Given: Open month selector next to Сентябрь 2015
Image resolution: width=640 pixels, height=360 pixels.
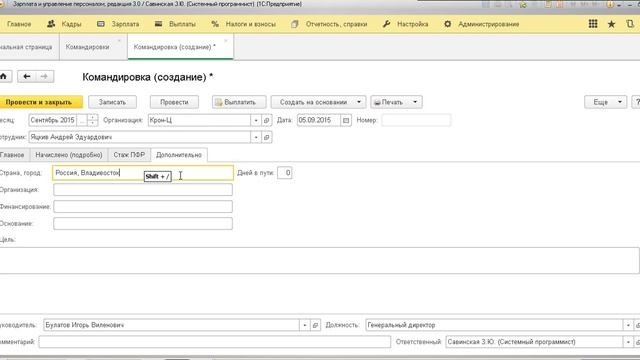Looking at the screenshot, I should [82, 120].
